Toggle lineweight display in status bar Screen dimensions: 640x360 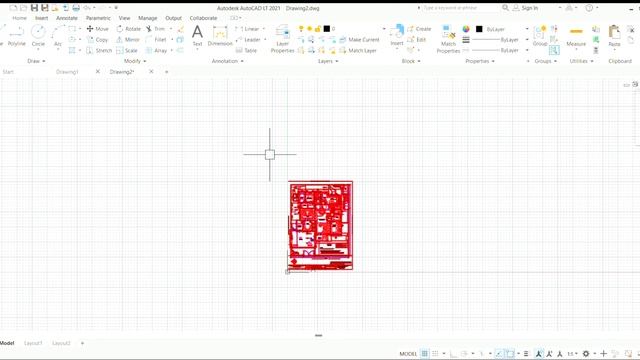coord(526,353)
